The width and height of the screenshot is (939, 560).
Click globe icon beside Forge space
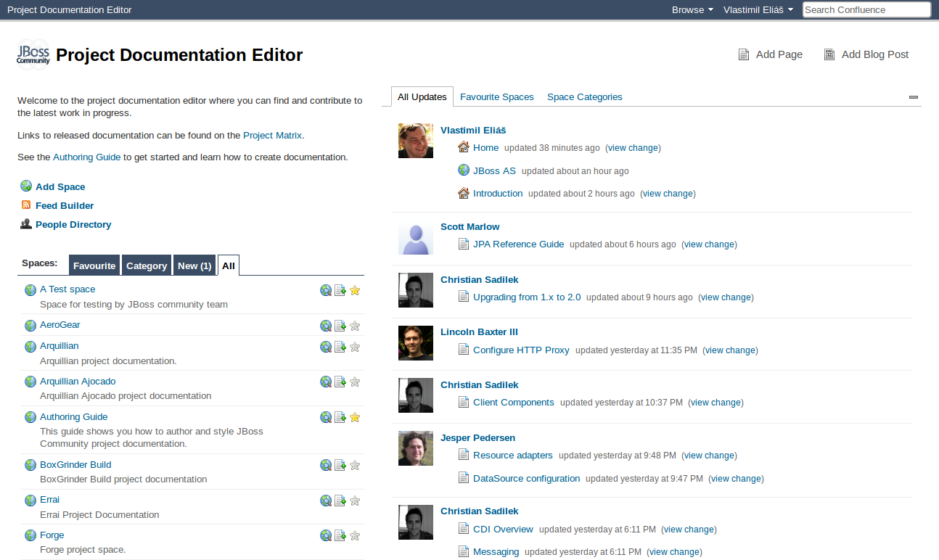click(x=30, y=535)
